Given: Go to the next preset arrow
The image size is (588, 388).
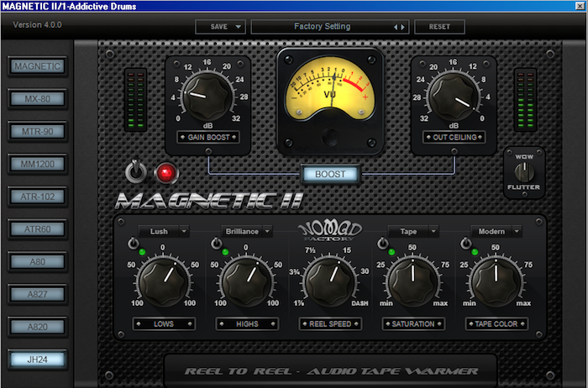Looking at the screenshot, I should tap(402, 27).
